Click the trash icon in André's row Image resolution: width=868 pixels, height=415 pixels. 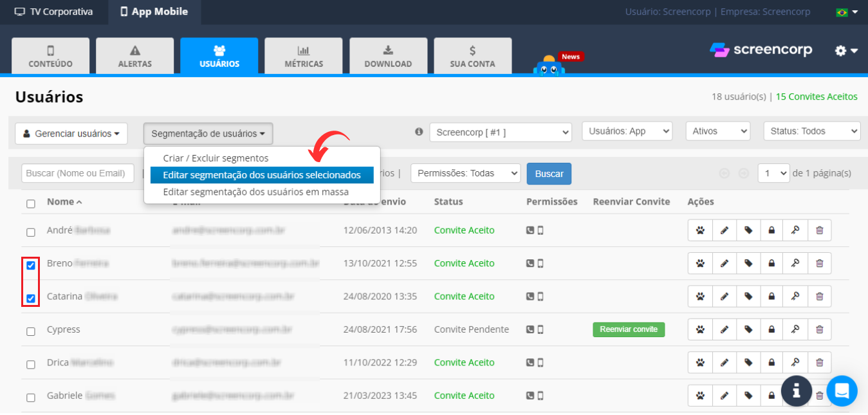click(x=819, y=230)
